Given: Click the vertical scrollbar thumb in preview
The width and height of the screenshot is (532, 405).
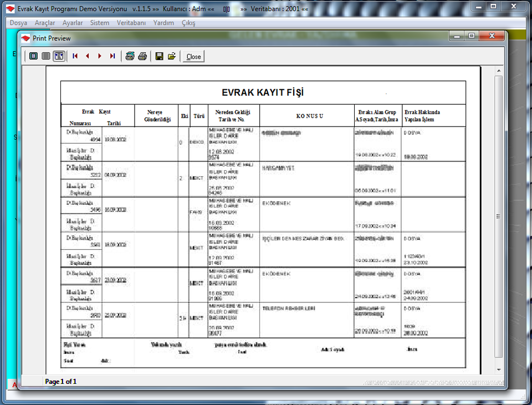Looking at the screenshot, I should pos(498,216).
